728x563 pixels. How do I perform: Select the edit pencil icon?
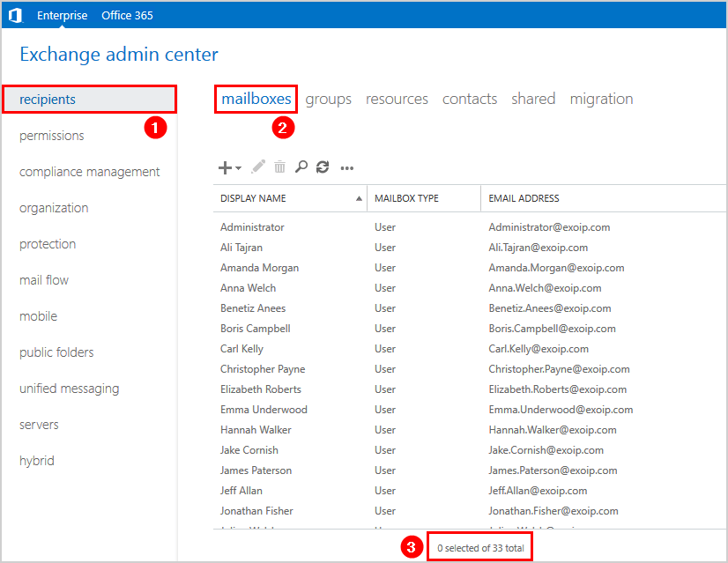256,167
